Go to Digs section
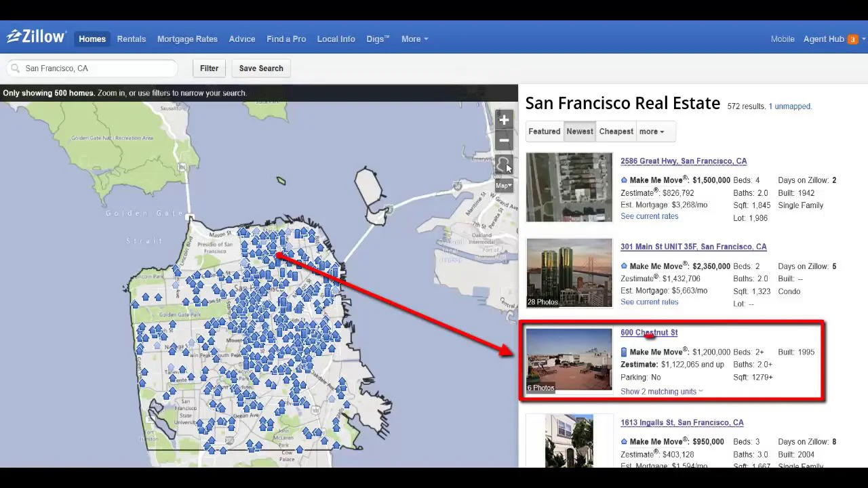Viewport: 868px width, 488px height. tap(378, 39)
